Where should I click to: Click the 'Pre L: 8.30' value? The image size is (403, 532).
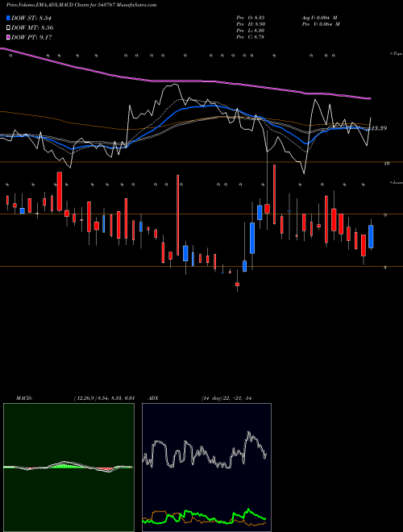251,31
